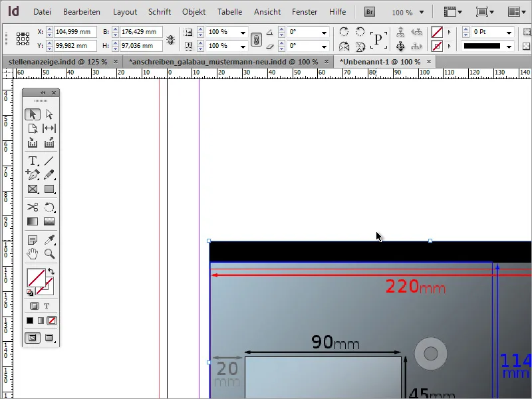
Task: Open scale Y percentage dropdown
Action: click(x=243, y=47)
